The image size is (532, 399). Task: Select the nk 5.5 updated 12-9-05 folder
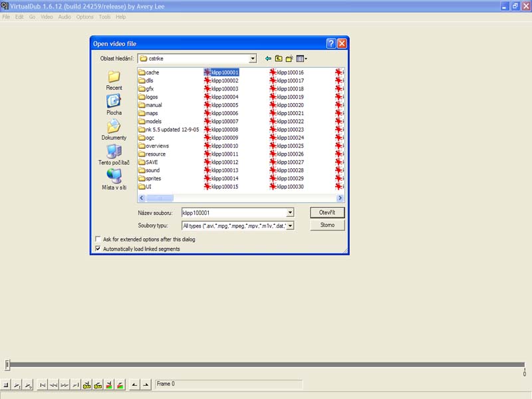click(x=169, y=129)
